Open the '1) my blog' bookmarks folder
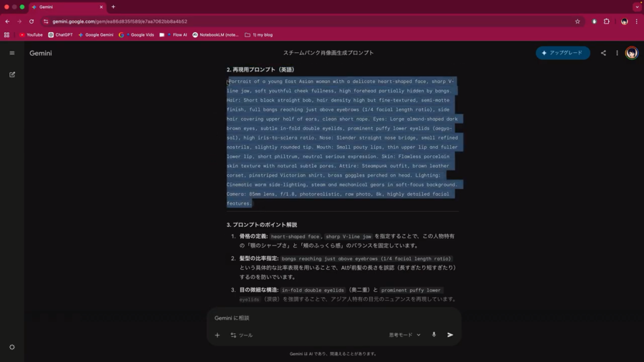Viewport: 644px width, 362px height. pos(258,35)
